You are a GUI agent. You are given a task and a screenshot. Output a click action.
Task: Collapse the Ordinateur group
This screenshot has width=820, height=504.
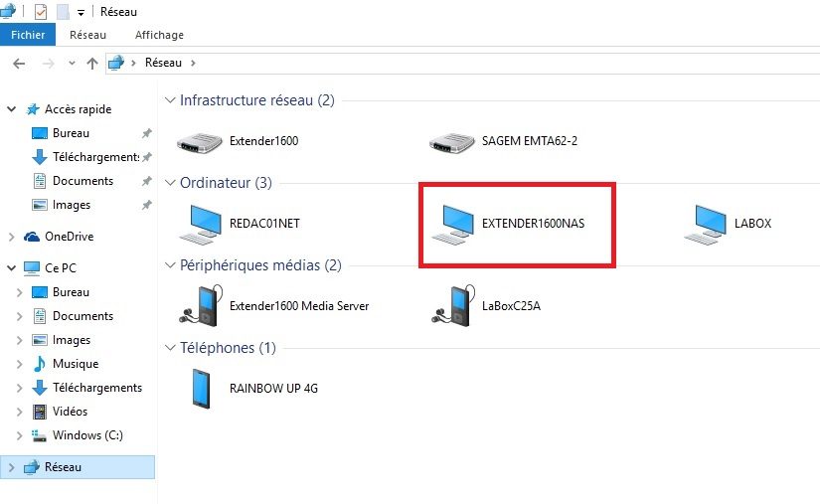point(170,183)
